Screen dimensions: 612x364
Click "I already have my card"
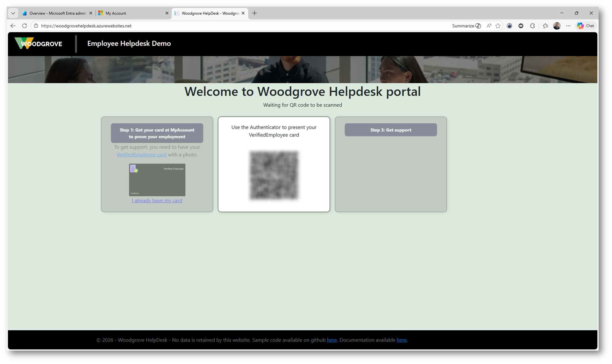tap(157, 200)
